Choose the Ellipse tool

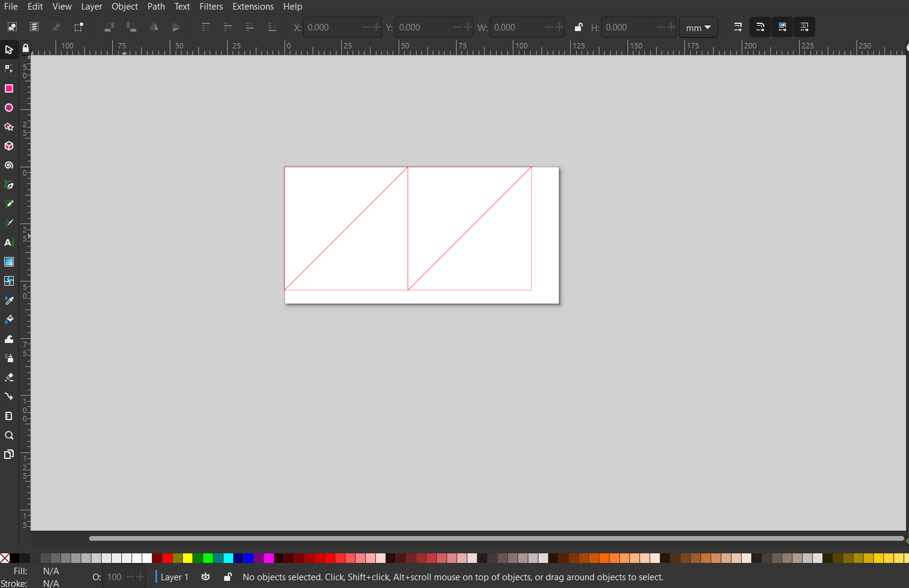tap(9, 108)
